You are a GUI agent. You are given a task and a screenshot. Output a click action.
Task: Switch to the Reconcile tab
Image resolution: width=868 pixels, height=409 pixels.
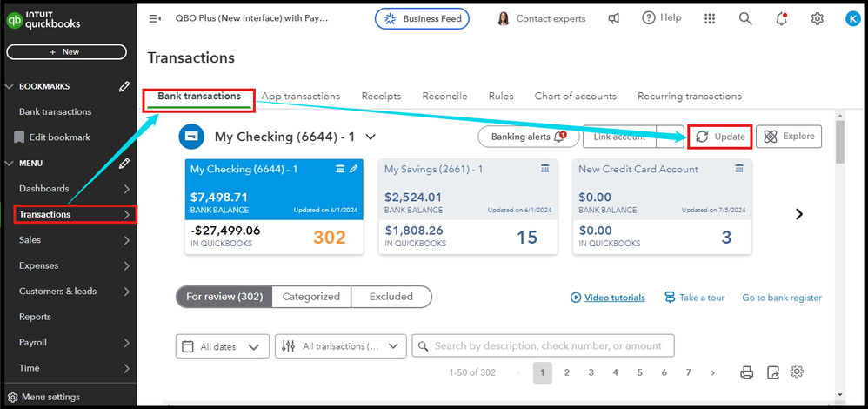coord(445,96)
